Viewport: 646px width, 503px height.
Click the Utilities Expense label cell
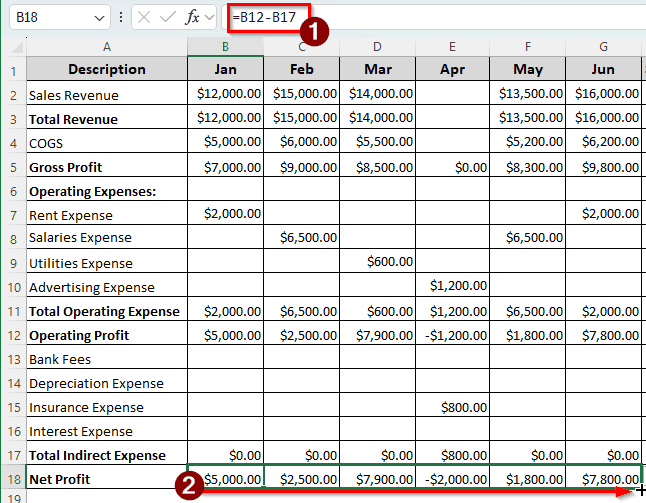[107, 261]
